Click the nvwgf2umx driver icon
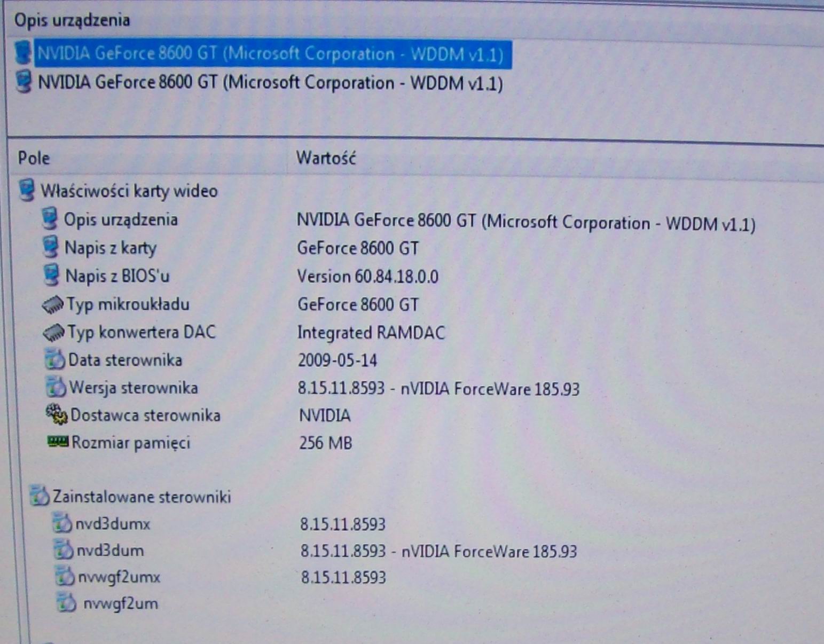 point(64,577)
